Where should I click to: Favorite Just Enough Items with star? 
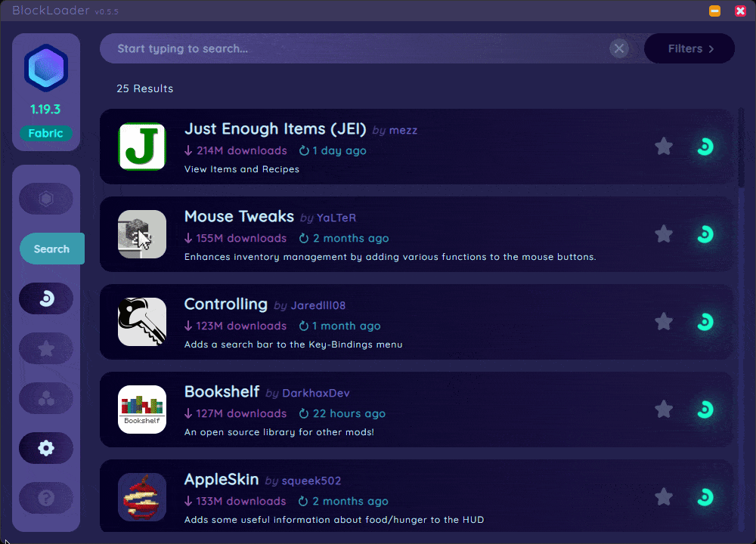[x=664, y=147]
